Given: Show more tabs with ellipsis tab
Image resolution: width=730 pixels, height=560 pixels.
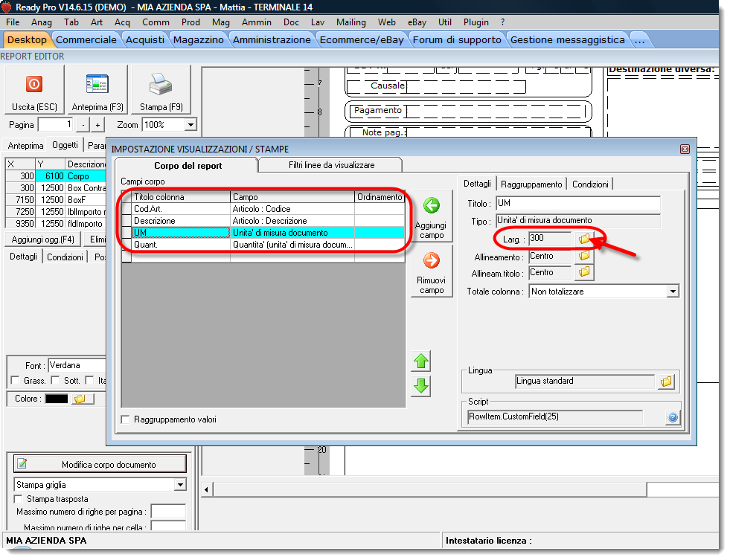Looking at the screenshot, I should (x=640, y=40).
